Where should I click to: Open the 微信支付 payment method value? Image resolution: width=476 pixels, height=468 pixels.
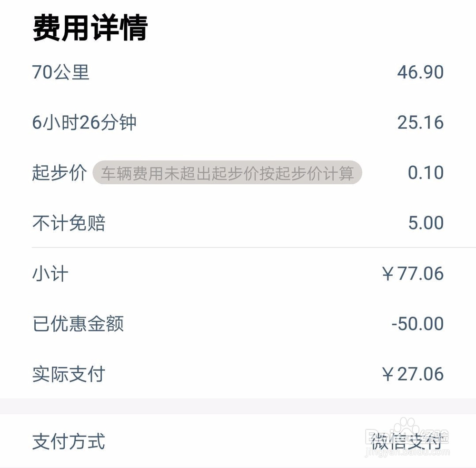coord(407,441)
